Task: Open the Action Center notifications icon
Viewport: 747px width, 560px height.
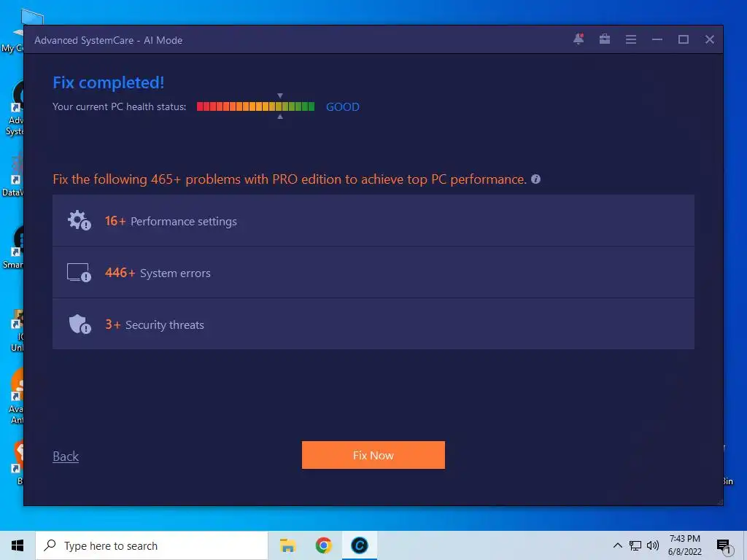Action: (x=724, y=545)
